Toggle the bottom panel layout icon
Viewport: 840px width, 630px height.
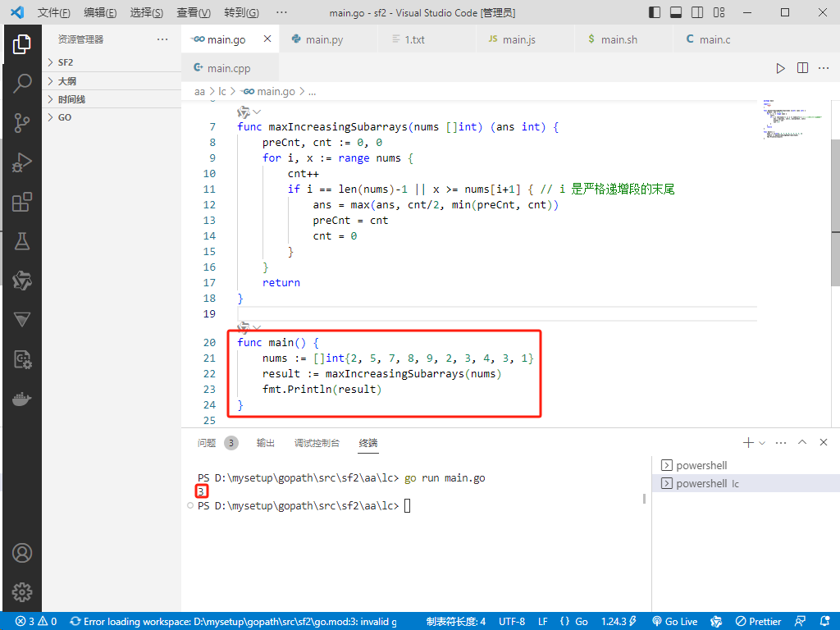tap(676, 12)
